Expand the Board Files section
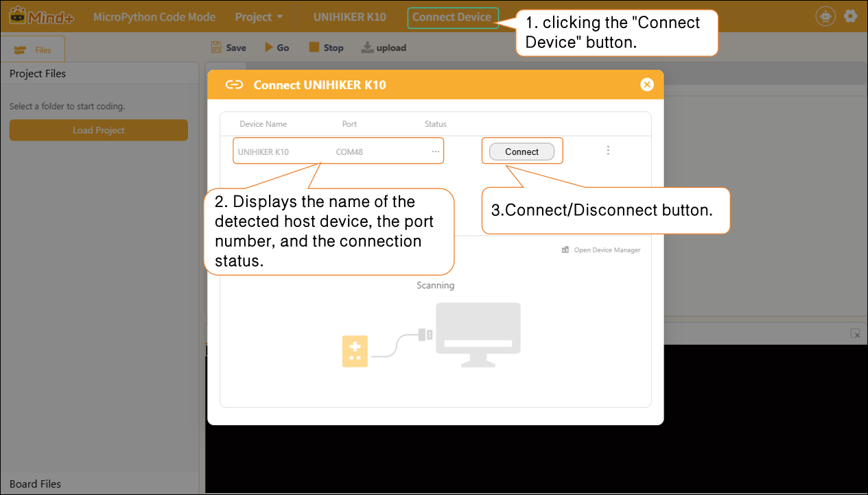 [x=35, y=484]
